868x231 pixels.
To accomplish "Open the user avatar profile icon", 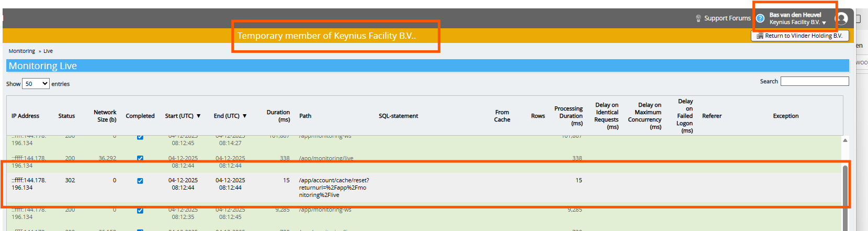I will pos(841,19).
